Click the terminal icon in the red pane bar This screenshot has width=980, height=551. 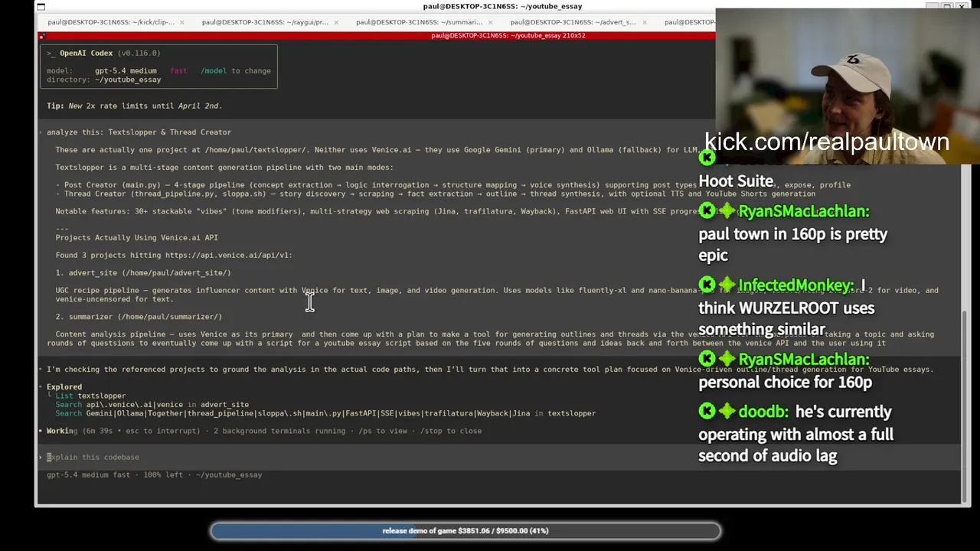(43, 35)
